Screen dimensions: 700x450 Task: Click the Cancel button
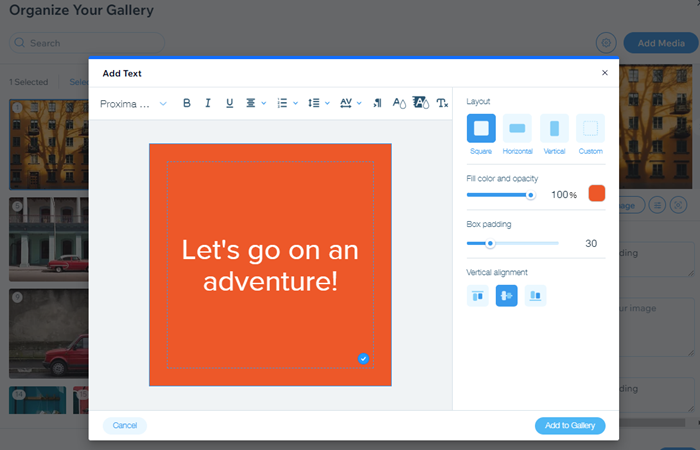(x=125, y=425)
